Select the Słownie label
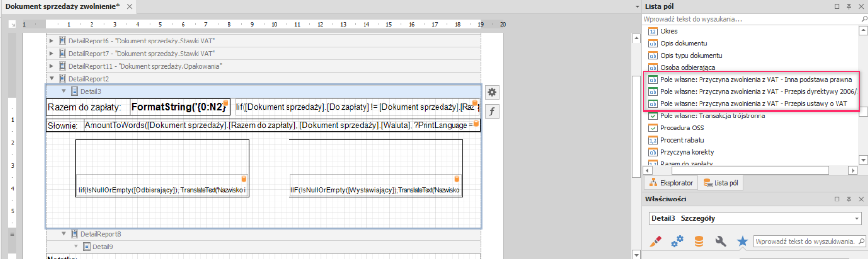This screenshot has height=259, width=868. (65, 126)
